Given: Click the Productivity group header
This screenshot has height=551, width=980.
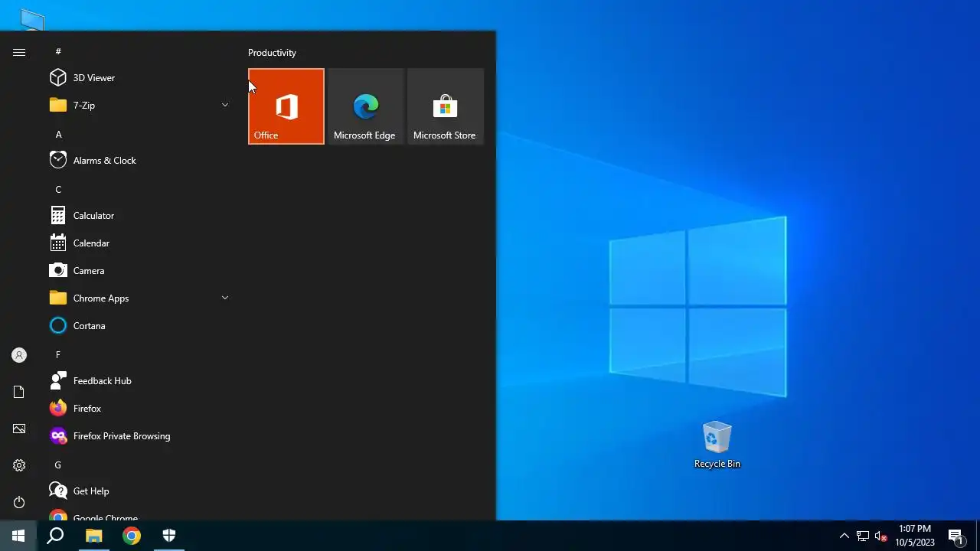Looking at the screenshot, I should (x=272, y=53).
